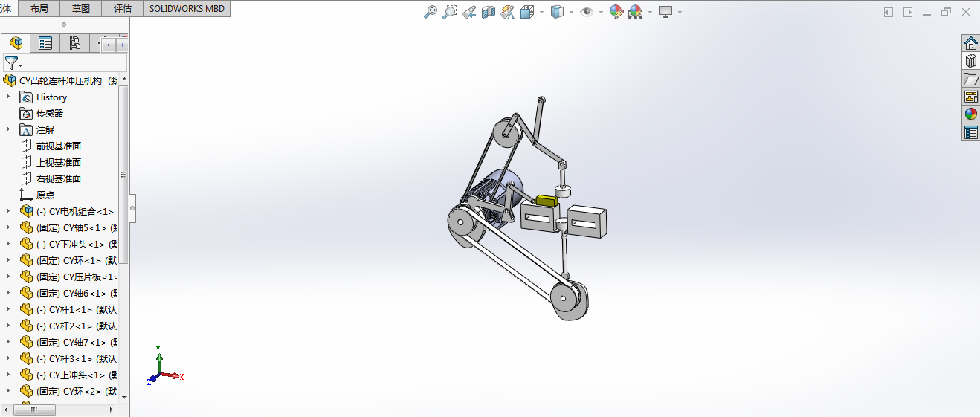The width and height of the screenshot is (980, 417).
Task: Click the Hide/Show Items eye icon
Action: [586, 12]
